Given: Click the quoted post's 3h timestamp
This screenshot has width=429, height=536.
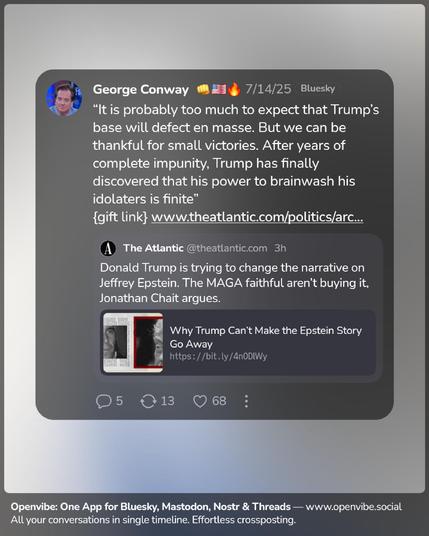Looking at the screenshot, I should [x=280, y=248].
